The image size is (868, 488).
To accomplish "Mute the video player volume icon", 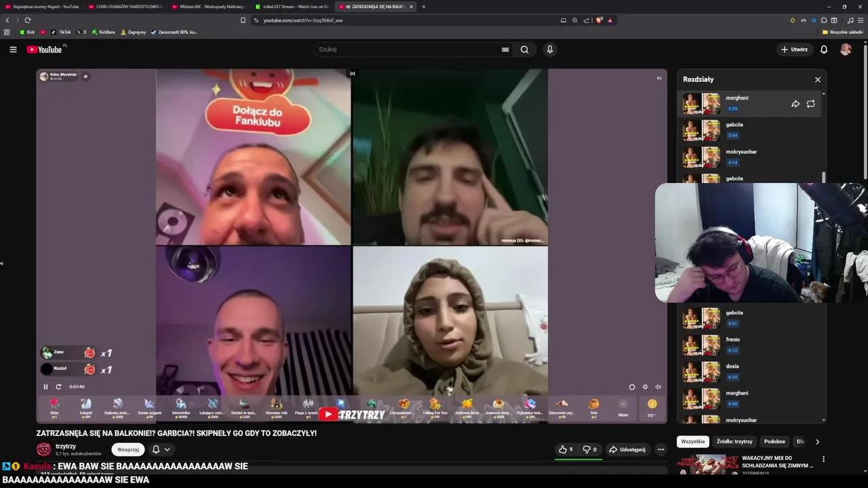I will (x=658, y=387).
